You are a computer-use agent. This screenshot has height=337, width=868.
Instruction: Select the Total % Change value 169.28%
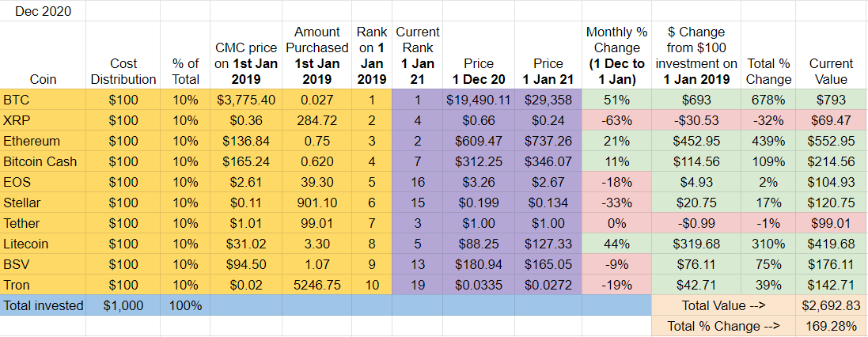(831, 326)
